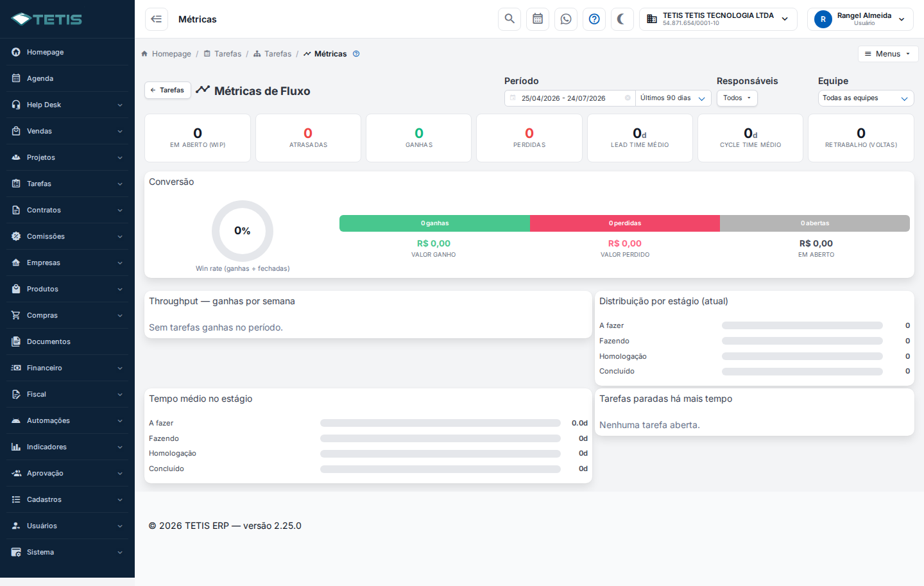The width and height of the screenshot is (924, 586).
Task: Click the green 0 ganhas bar segment
Action: (x=434, y=223)
